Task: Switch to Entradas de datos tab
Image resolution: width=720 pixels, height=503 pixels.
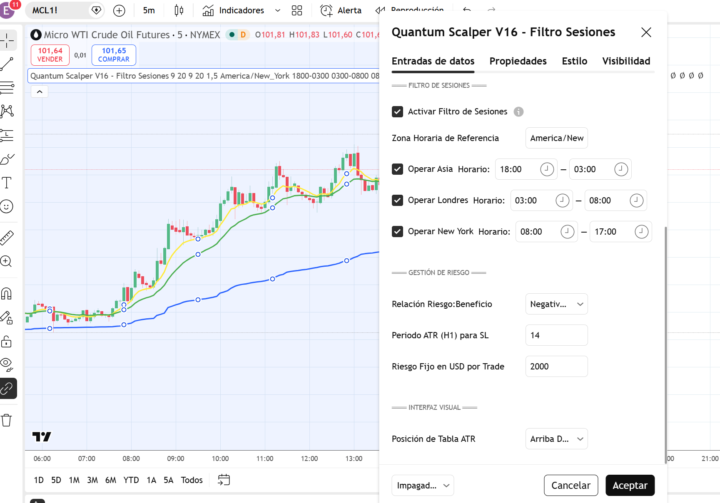Action: [433, 61]
